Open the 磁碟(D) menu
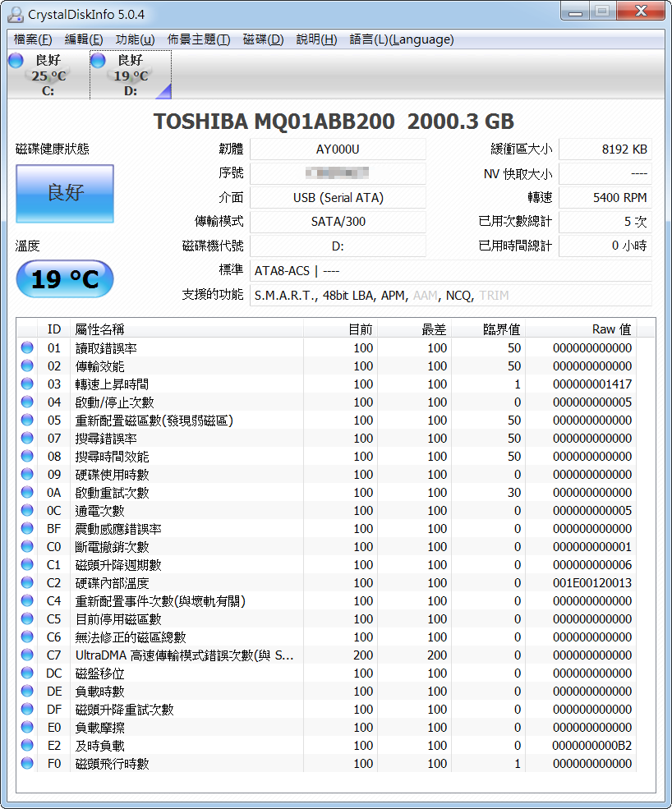The image size is (672, 809). point(263,39)
